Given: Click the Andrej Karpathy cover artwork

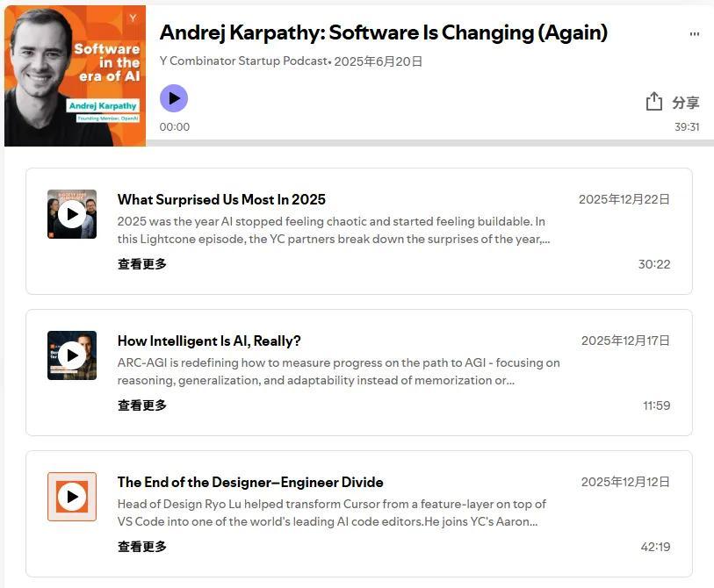Looking at the screenshot, I should click(75, 75).
